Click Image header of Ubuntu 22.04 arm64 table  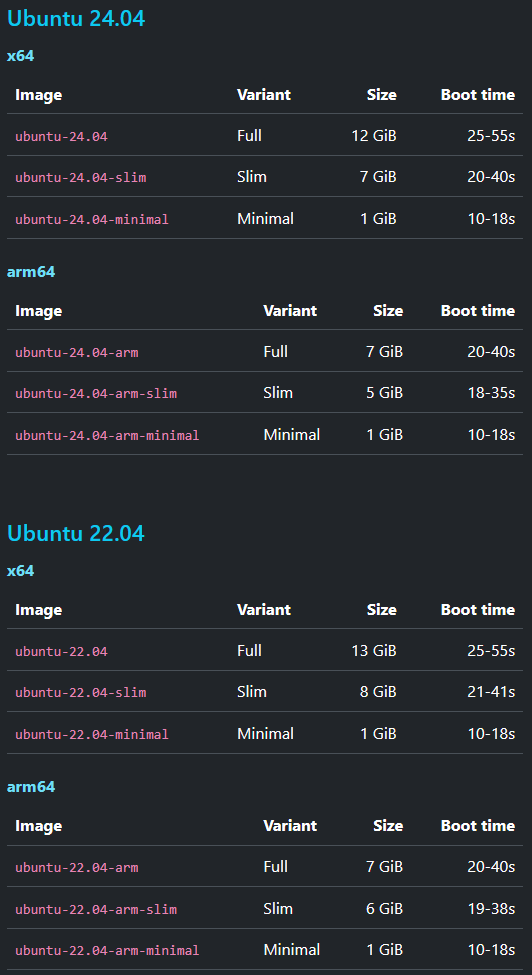[x=39, y=825]
